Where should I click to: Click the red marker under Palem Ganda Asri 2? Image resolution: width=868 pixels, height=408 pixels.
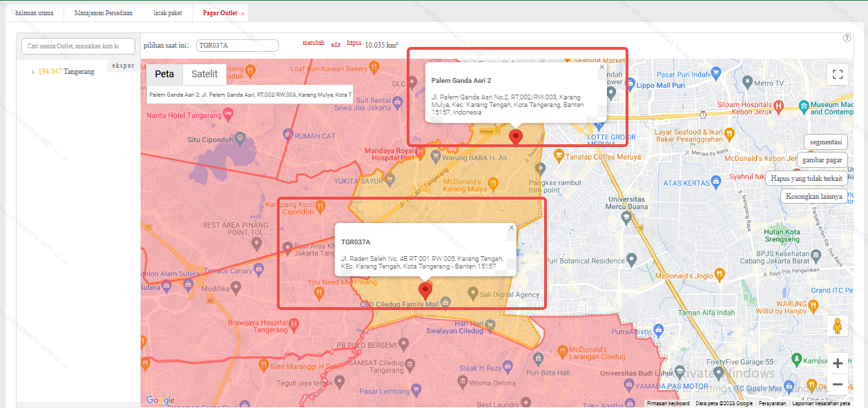point(515,137)
